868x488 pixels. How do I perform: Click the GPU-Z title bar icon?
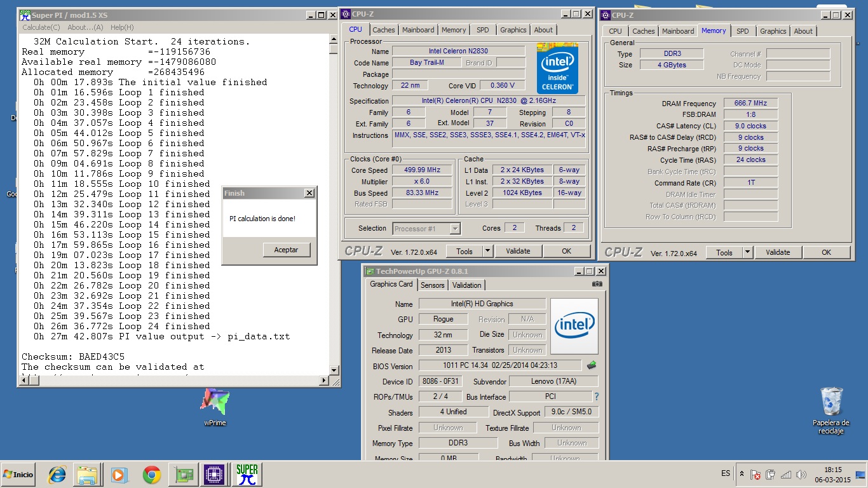click(370, 271)
